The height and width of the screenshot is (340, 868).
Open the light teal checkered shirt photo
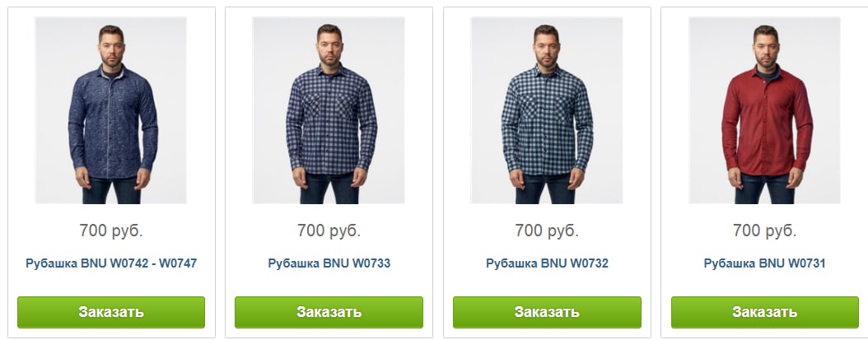click(x=546, y=110)
